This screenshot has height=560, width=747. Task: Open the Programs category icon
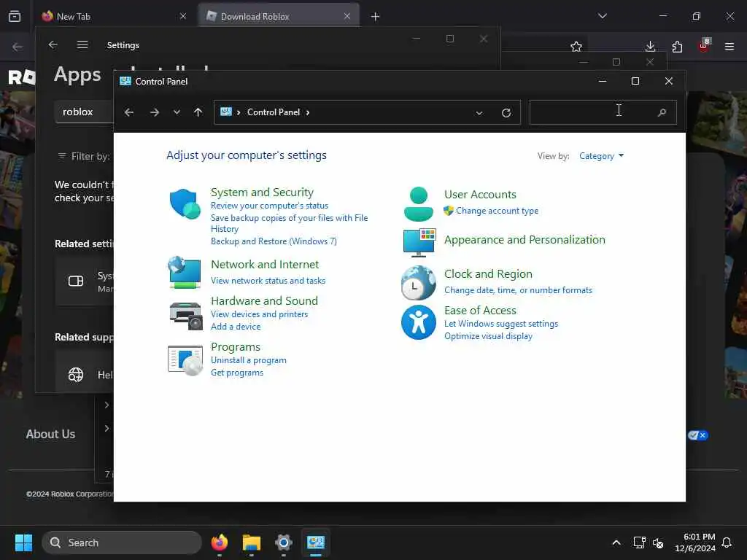click(185, 360)
